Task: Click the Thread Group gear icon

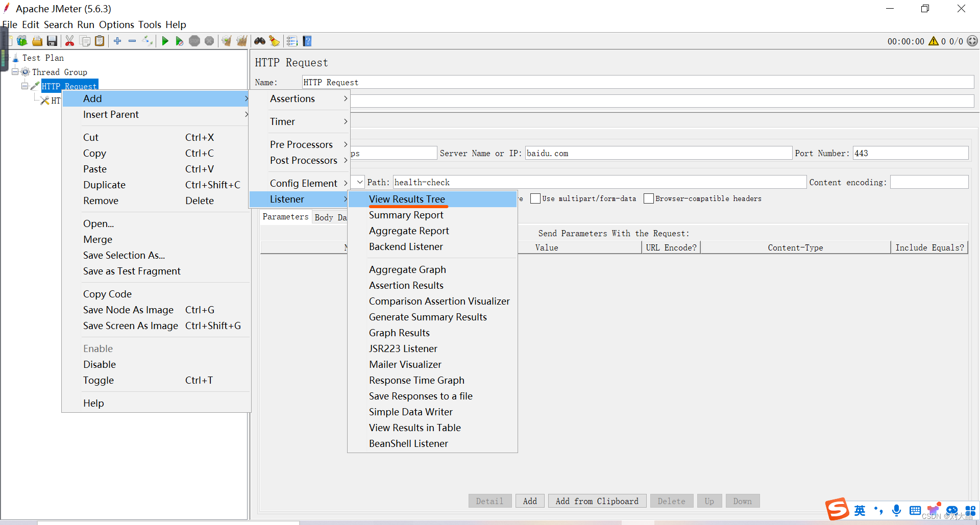Action: pos(25,72)
